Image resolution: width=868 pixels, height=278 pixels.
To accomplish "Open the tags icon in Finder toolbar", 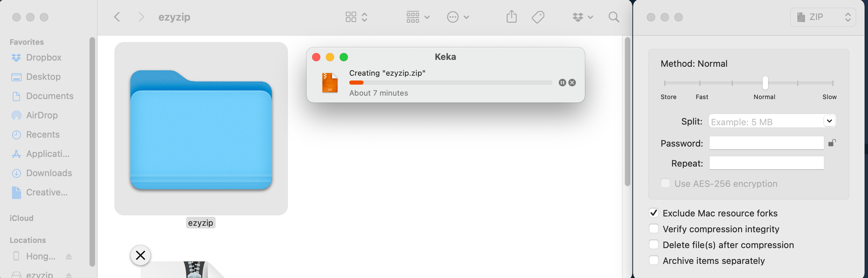I will (538, 17).
